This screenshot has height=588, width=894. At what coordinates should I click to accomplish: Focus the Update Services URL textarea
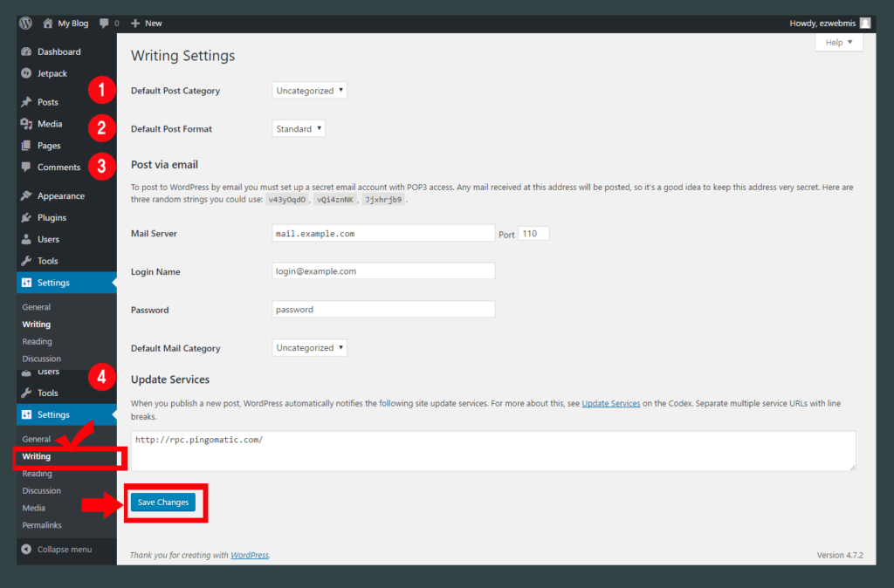[492, 451]
